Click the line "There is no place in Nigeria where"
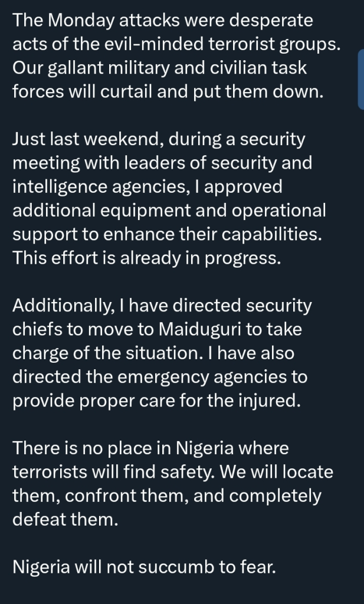The width and height of the screenshot is (364, 604). point(151,448)
